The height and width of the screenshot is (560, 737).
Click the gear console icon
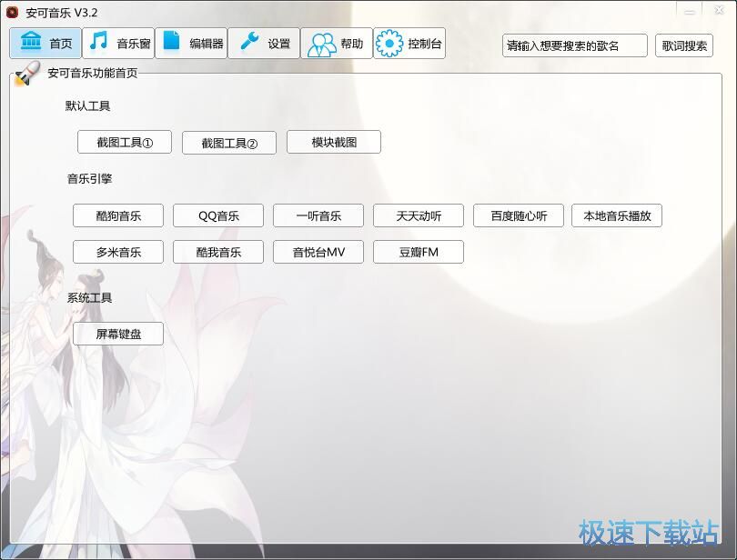[389, 44]
